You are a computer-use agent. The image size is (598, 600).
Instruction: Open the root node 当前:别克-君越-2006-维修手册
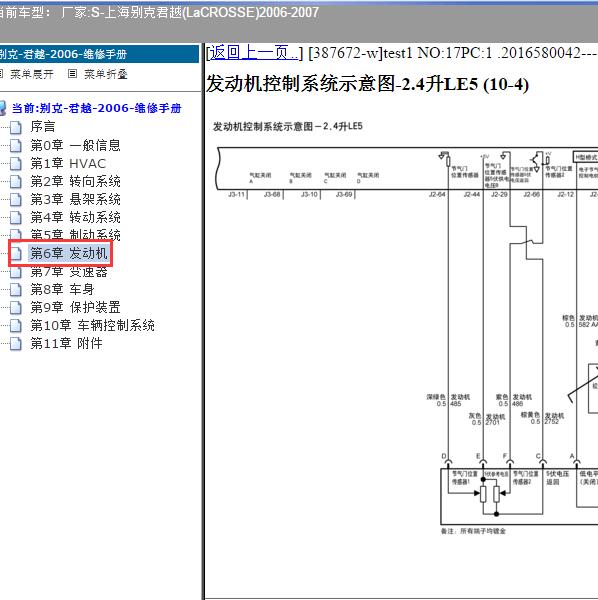[96, 108]
